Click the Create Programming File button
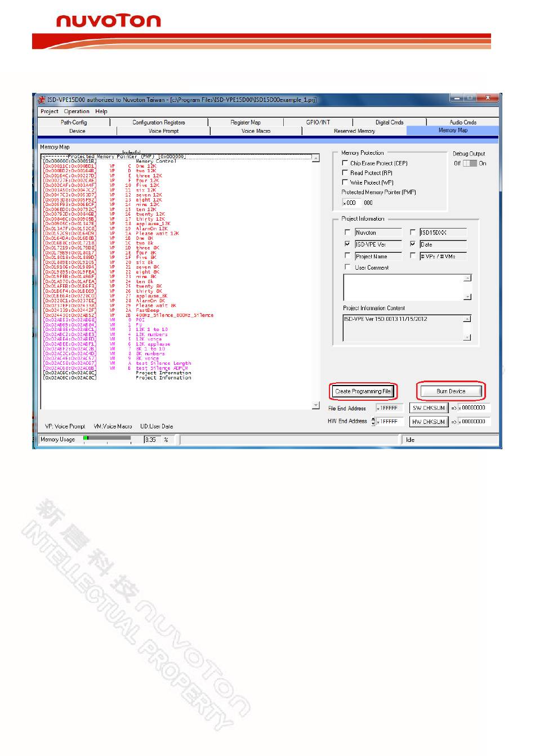535x756 pixels. (363, 391)
